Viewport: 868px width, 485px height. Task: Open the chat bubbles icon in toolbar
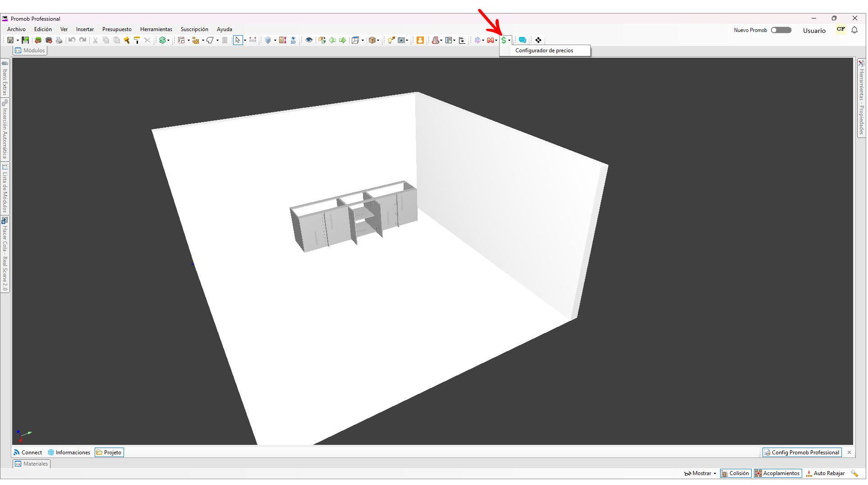[523, 40]
